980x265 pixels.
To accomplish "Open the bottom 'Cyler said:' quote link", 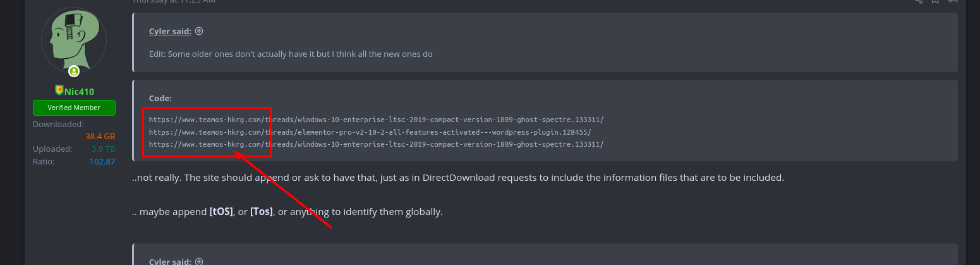I will 170,261.
